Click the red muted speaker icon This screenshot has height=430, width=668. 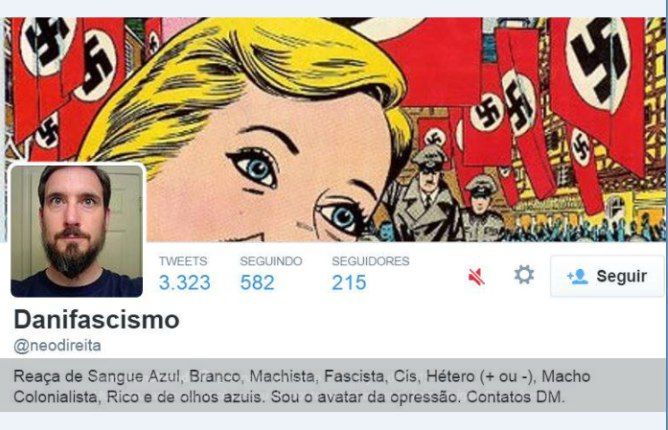pyautogui.click(x=476, y=277)
